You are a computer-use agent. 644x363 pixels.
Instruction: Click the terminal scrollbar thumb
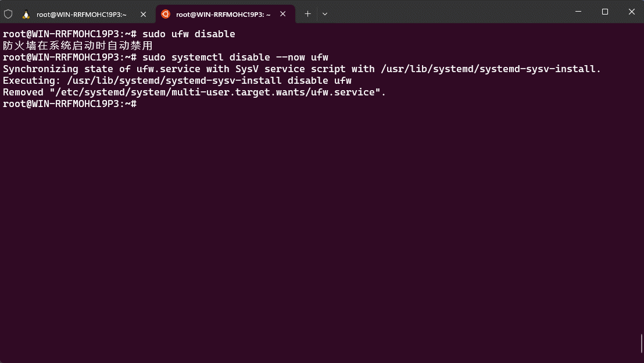[642, 343]
